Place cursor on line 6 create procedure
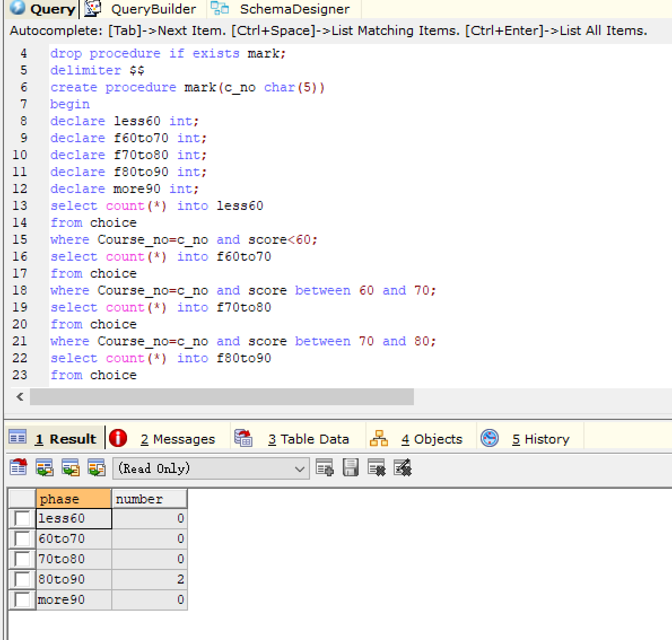The image size is (672, 640). (x=187, y=87)
